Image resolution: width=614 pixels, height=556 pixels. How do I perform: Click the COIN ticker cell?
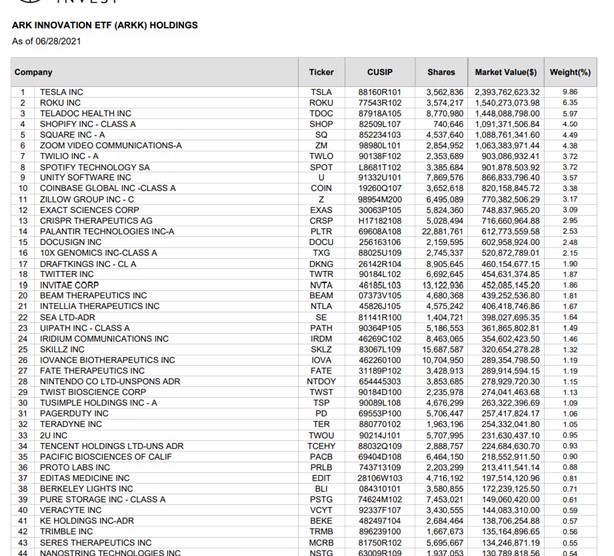321,188
